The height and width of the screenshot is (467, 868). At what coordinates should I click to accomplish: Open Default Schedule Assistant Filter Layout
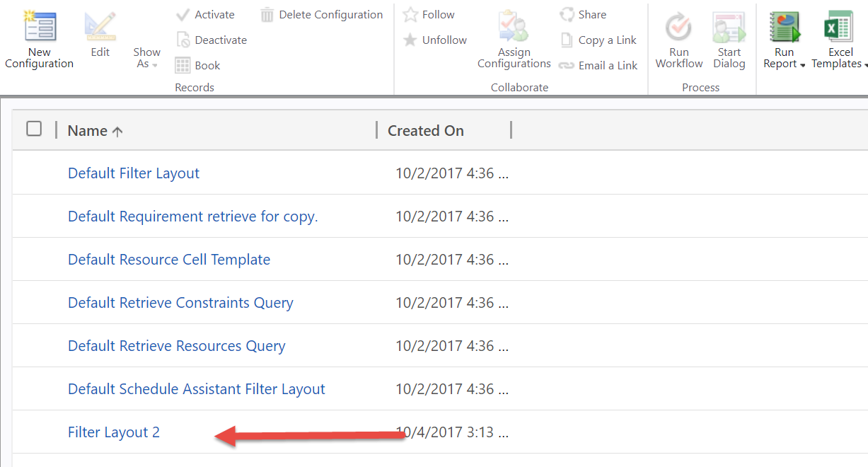pyautogui.click(x=196, y=389)
